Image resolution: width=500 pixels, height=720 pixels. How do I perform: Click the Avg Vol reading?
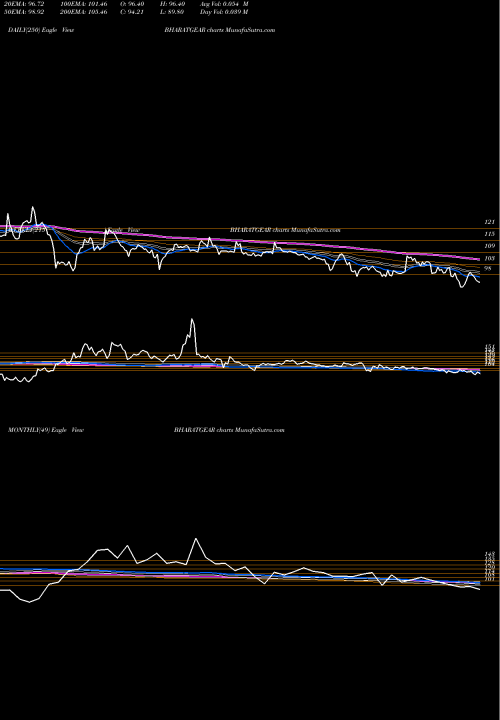[224, 4]
